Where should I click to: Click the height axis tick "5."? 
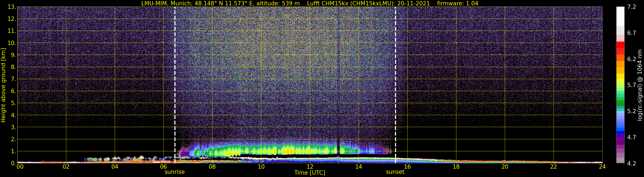pyautogui.click(x=13, y=103)
